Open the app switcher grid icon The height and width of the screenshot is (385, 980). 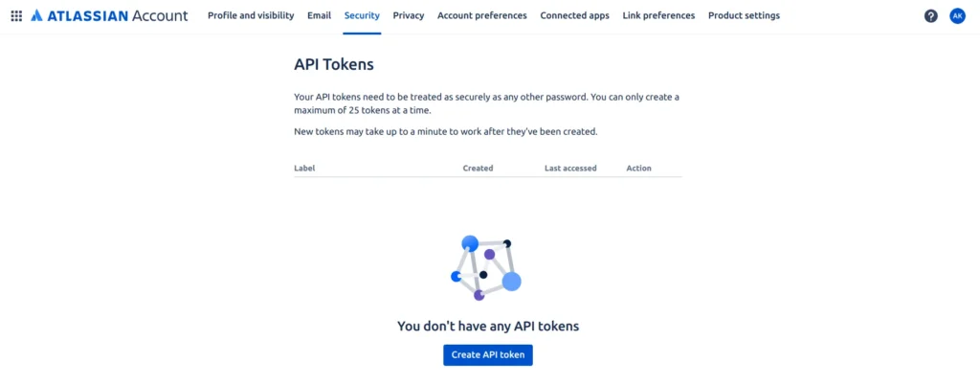[16, 16]
